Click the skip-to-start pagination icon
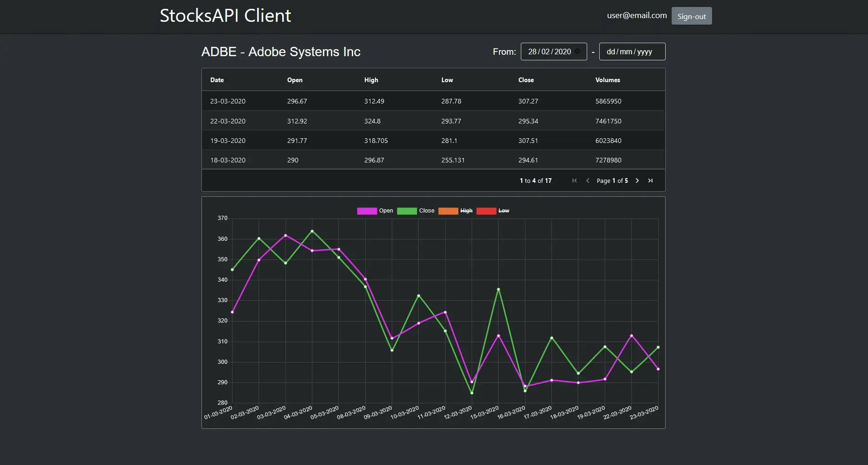Screen dimensions: 868x465 (x=574, y=181)
